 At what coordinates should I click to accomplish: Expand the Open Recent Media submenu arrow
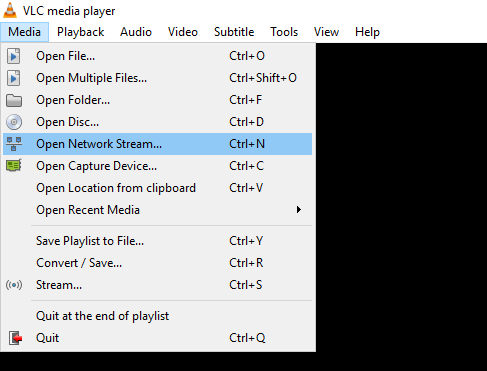299,210
